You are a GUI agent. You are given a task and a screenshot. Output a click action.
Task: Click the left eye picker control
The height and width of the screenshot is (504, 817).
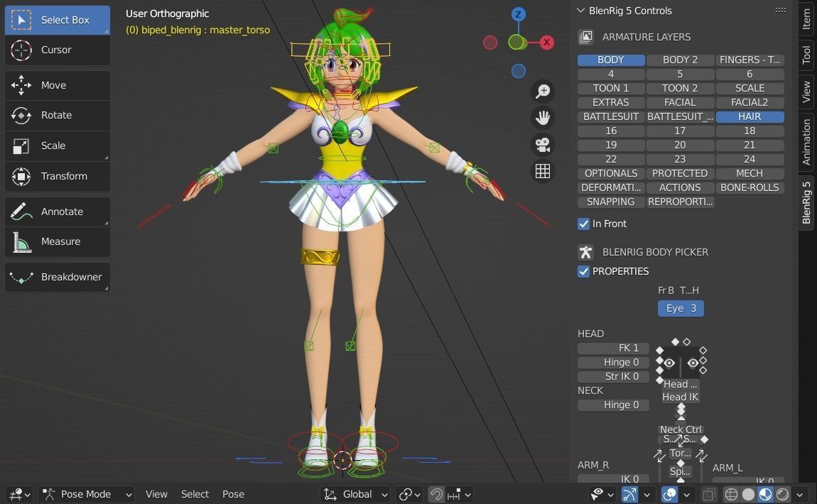pos(669,363)
